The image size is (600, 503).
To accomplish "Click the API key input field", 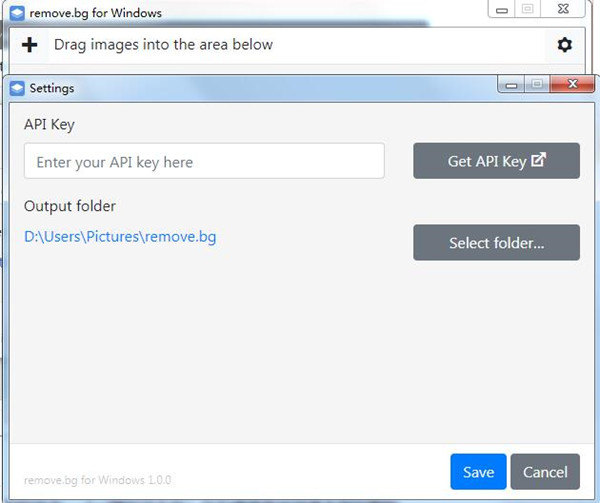I will 204,161.
